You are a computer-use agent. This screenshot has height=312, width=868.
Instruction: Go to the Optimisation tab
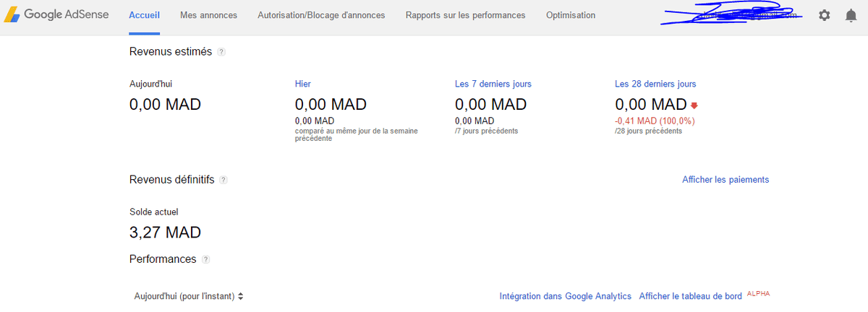[571, 15]
